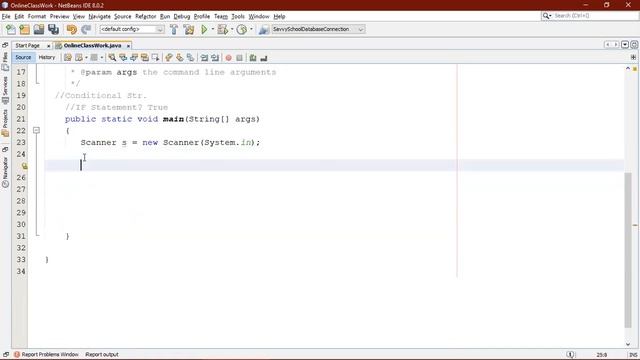Click the Open Project icon

(39, 29)
